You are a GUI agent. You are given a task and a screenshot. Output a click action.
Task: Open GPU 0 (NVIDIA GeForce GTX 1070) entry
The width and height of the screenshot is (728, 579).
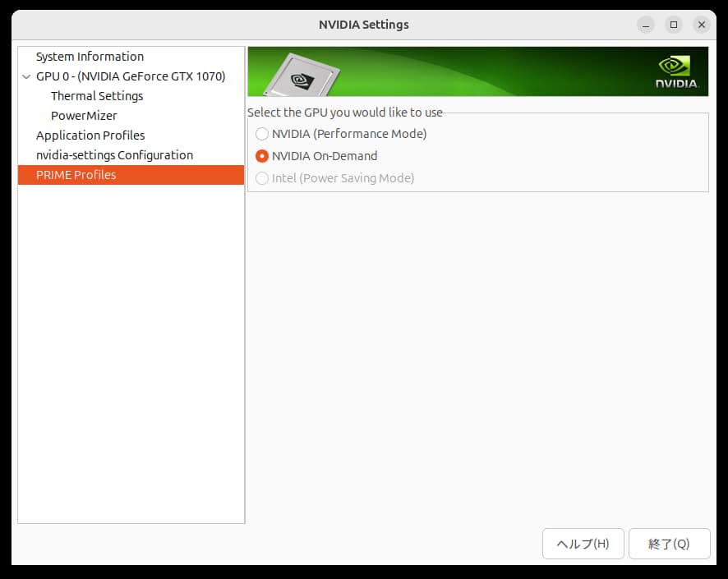tap(131, 76)
